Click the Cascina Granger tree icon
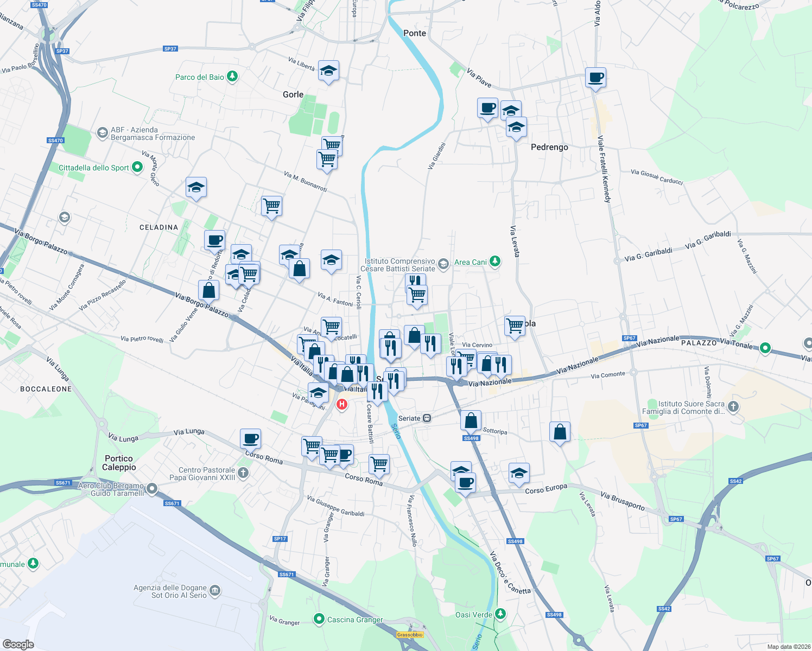The height and width of the screenshot is (651, 812). pos(319,620)
